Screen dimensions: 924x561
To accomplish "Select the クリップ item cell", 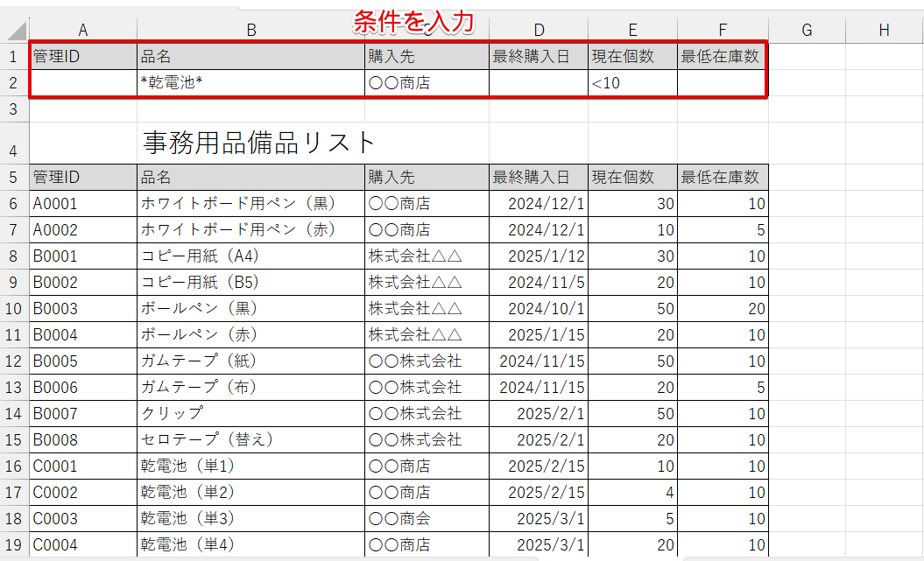I will coord(250,414).
